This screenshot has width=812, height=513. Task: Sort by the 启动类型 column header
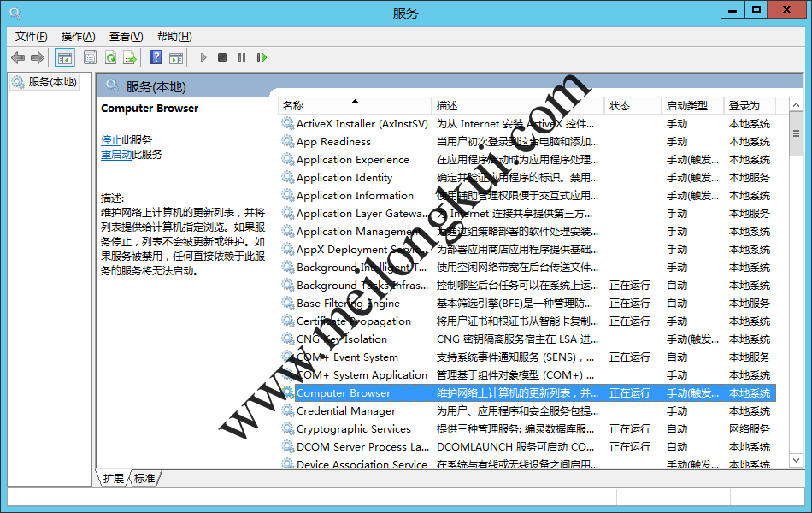692,105
